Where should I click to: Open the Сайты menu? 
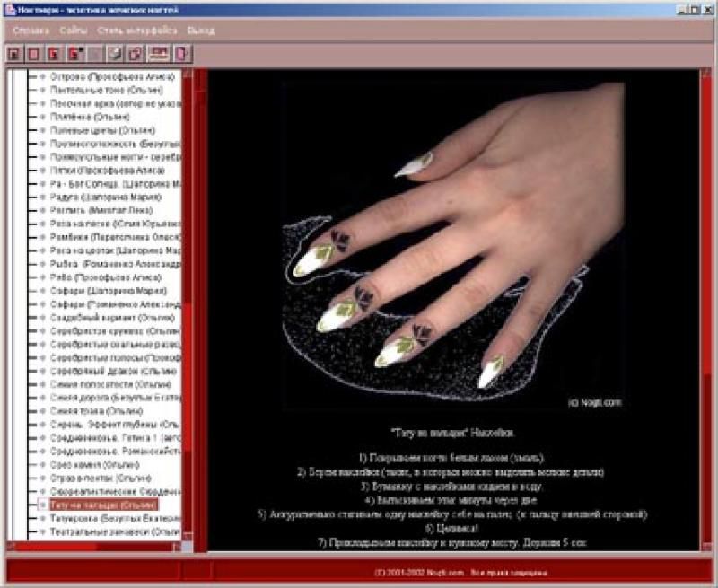pyautogui.click(x=74, y=30)
